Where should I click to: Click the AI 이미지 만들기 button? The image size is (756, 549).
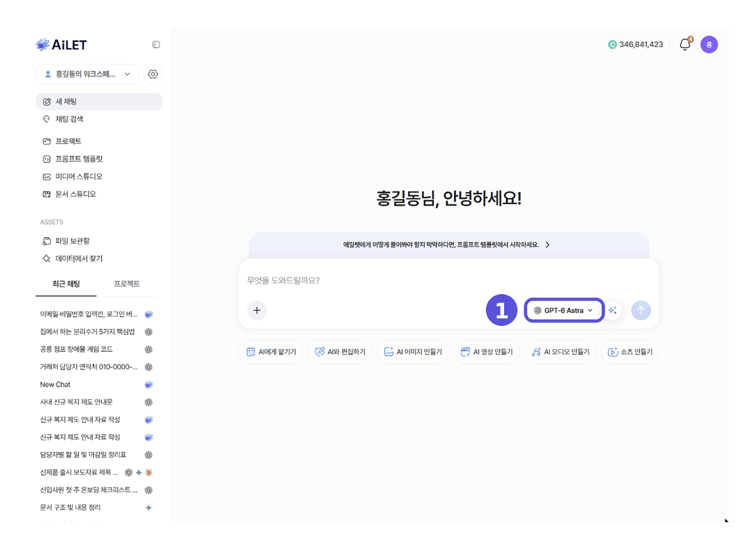coord(412,352)
